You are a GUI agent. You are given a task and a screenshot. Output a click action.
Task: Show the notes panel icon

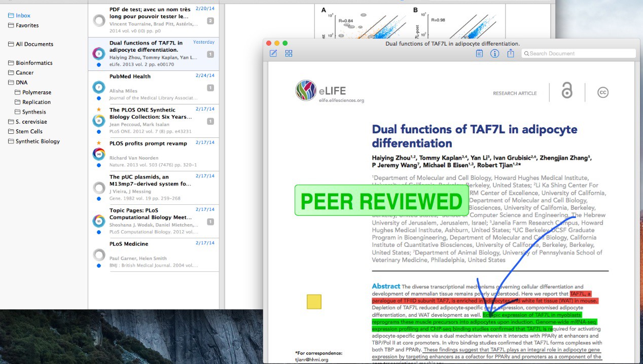(479, 53)
